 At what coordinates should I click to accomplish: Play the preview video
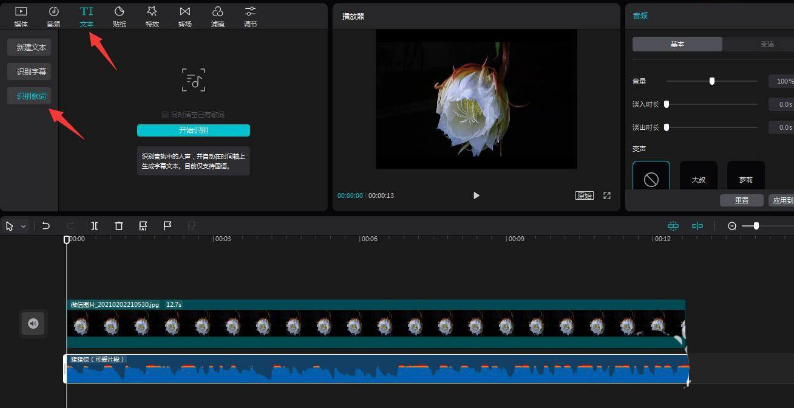point(476,195)
